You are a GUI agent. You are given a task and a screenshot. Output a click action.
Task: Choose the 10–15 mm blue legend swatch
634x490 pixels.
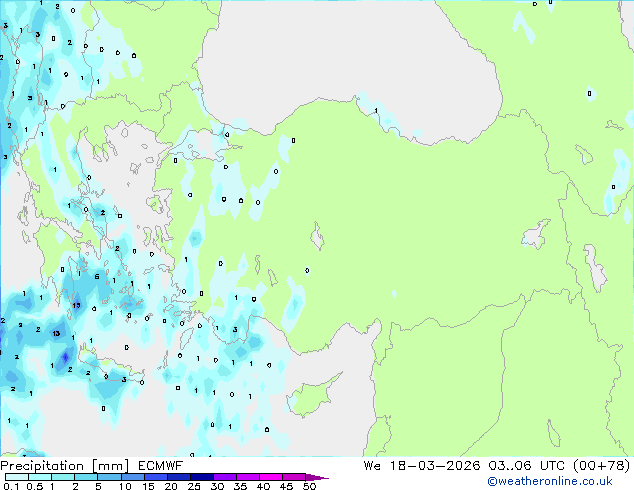pos(132,477)
